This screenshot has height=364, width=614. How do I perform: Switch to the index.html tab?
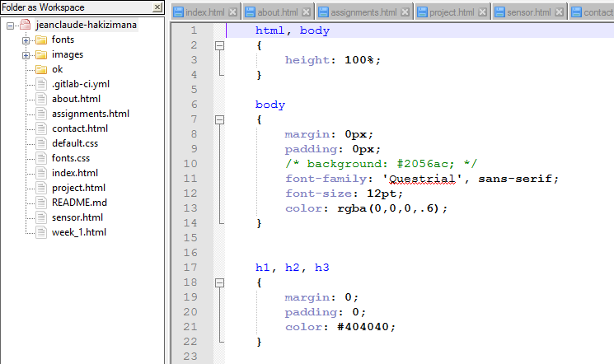pyautogui.click(x=205, y=12)
